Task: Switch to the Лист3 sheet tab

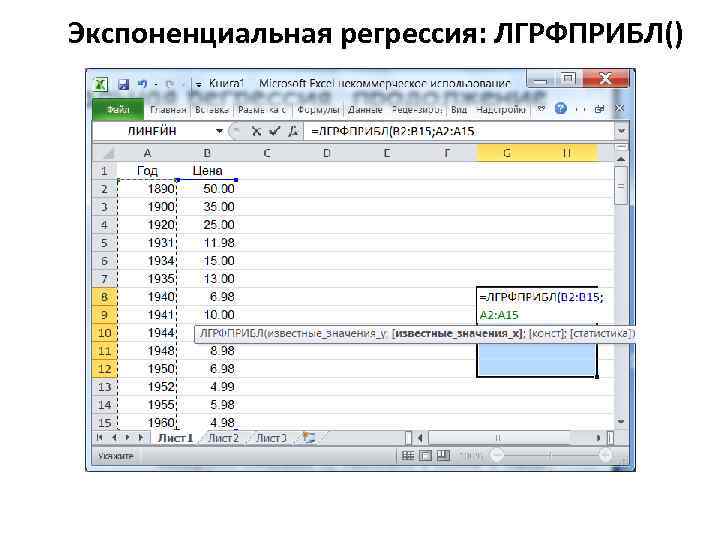Action: [x=271, y=438]
